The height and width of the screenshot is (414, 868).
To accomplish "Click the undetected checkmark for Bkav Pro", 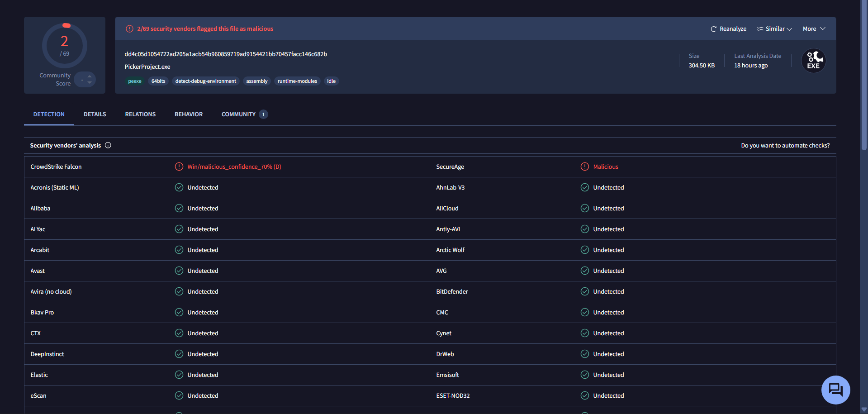I will [x=179, y=312].
